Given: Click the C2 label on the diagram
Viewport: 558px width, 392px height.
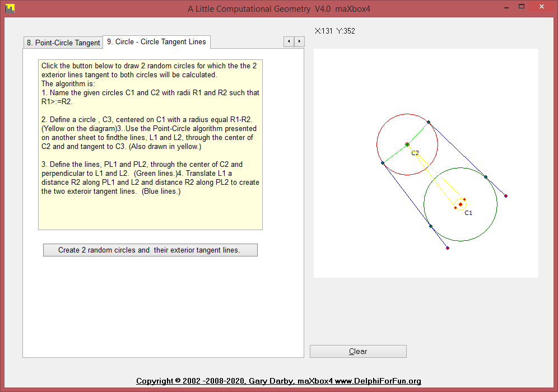Looking at the screenshot, I should 415,153.
